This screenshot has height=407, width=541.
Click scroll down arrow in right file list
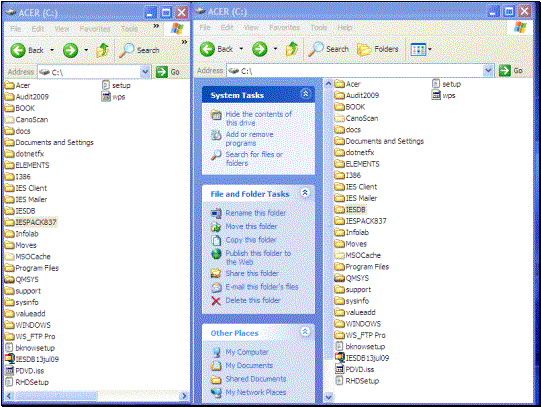[x=328, y=397]
